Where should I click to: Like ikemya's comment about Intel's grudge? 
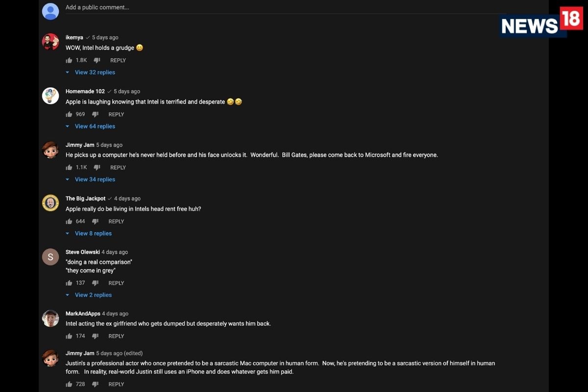point(69,60)
